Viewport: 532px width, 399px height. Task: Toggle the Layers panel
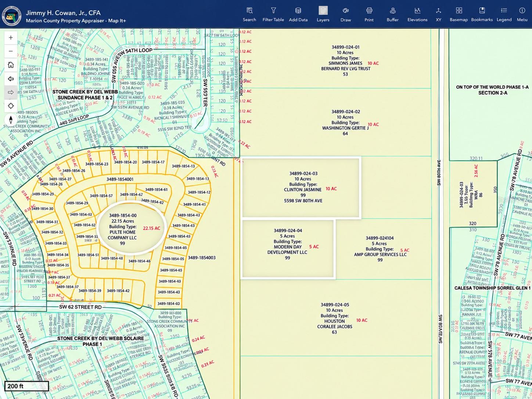(323, 14)
